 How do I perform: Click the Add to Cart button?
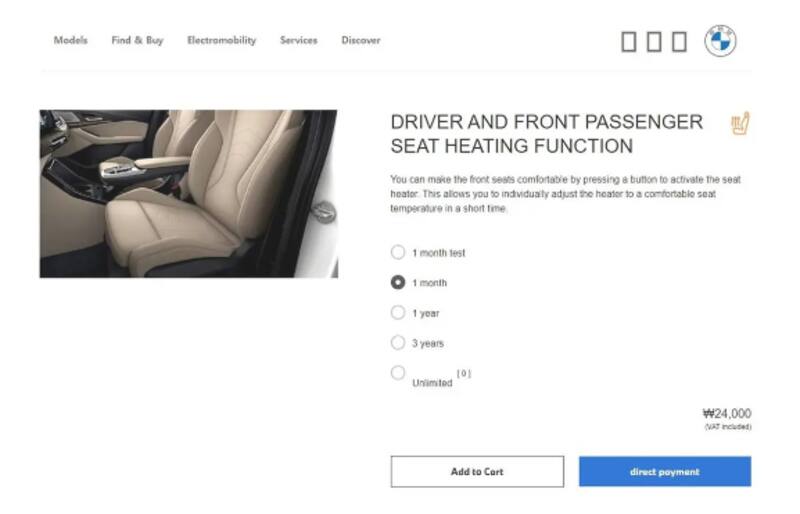(x=477, y=472)
